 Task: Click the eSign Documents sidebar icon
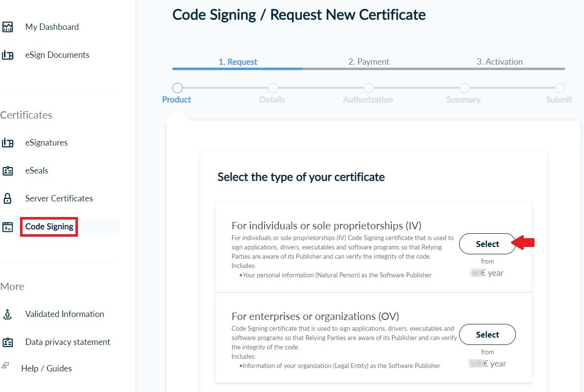(x=7, y=55)
